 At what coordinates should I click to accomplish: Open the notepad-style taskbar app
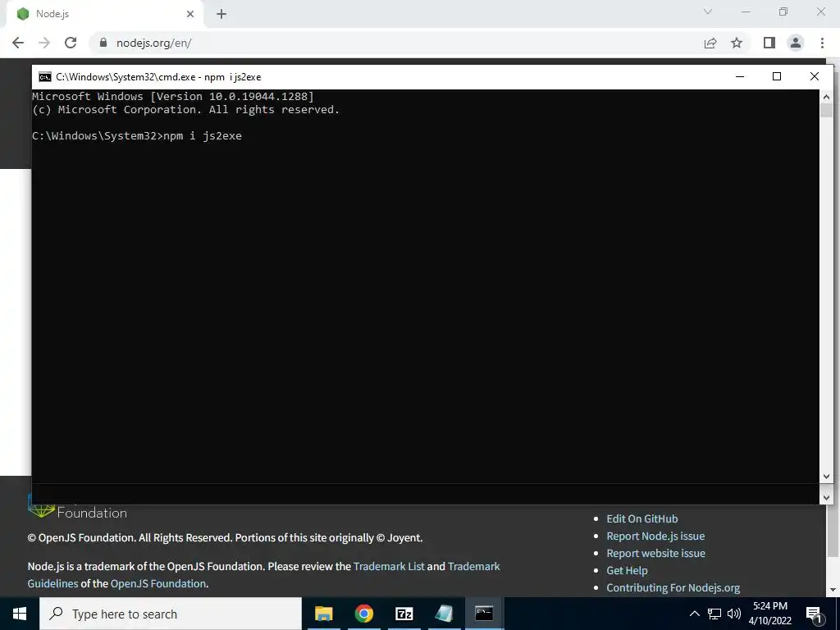pos(444,614)
